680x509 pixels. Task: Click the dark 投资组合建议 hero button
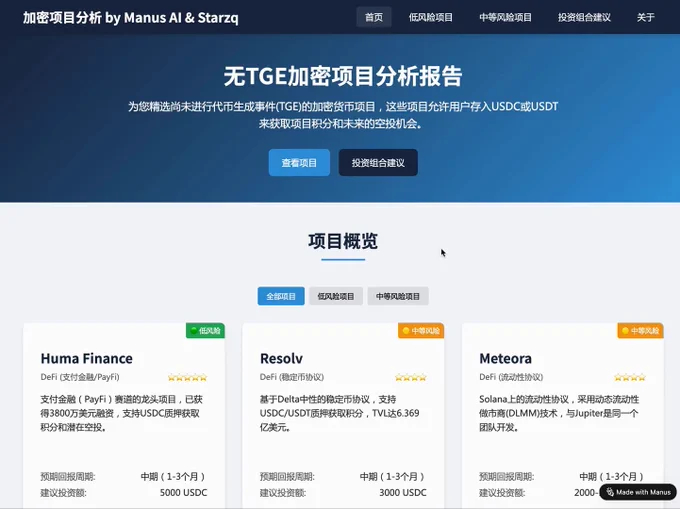(x=378, y=163)
